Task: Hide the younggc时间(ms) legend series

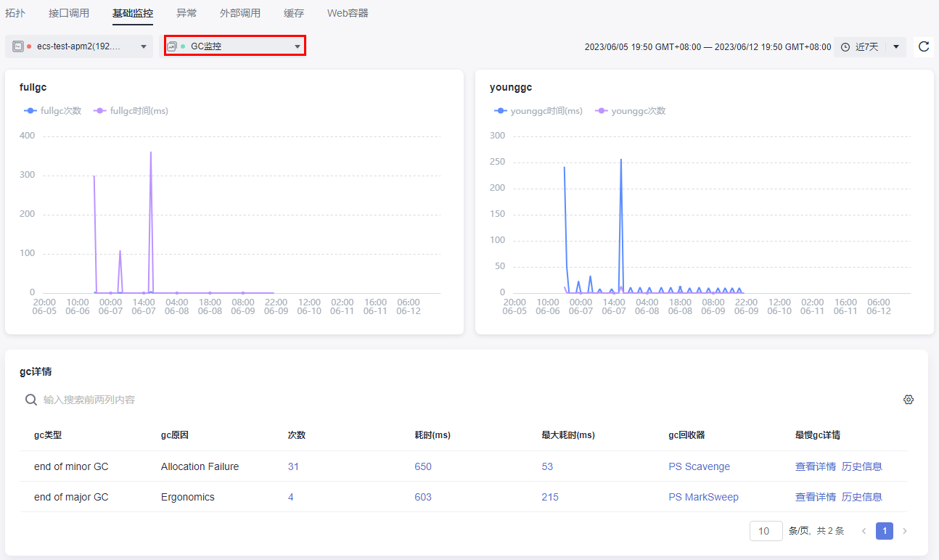Action: (538, 111)
